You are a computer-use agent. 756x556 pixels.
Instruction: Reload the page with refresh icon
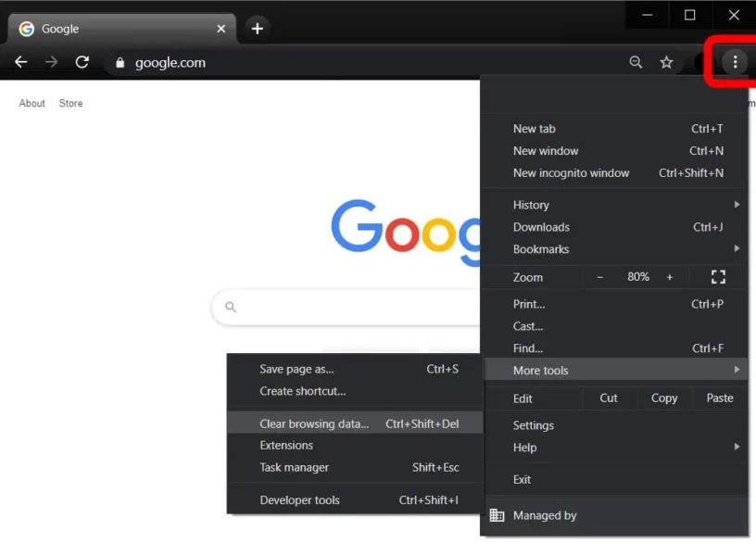tap(82, 62)
